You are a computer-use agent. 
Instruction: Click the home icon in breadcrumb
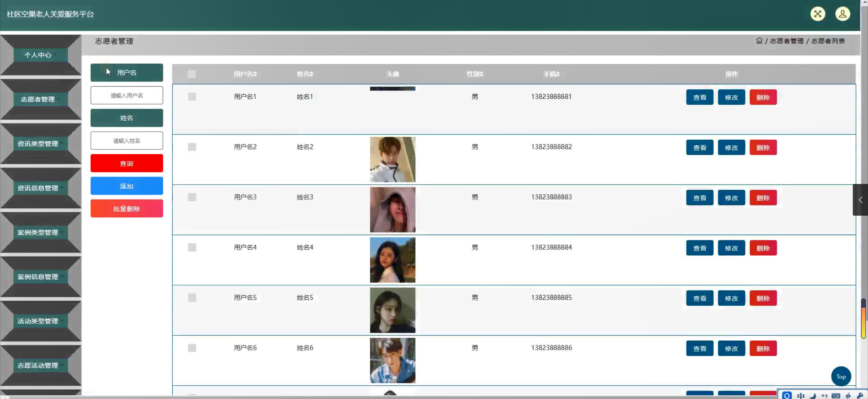tap(759, 41)
